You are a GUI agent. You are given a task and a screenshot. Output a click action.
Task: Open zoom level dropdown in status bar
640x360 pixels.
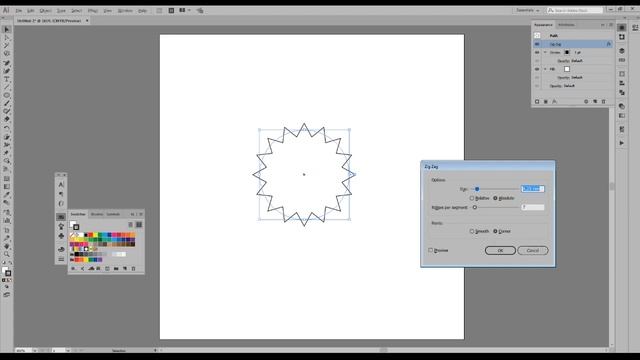click(x=35, y=350)
